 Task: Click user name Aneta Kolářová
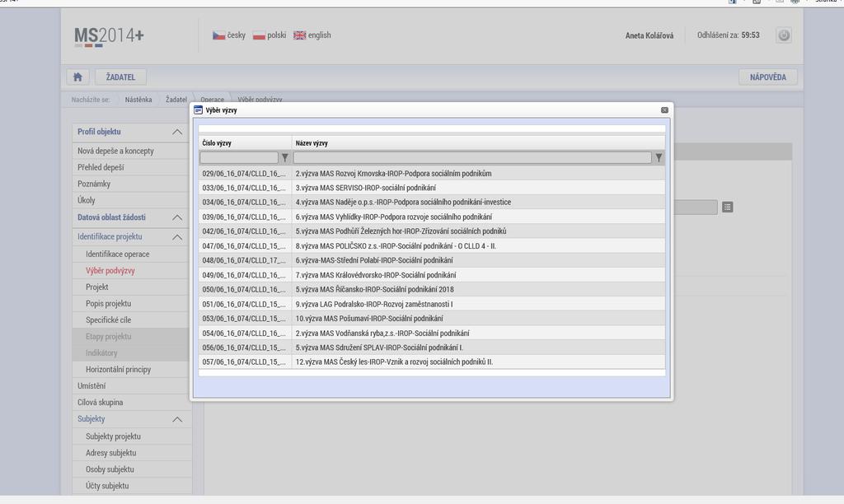click(649, 35)
